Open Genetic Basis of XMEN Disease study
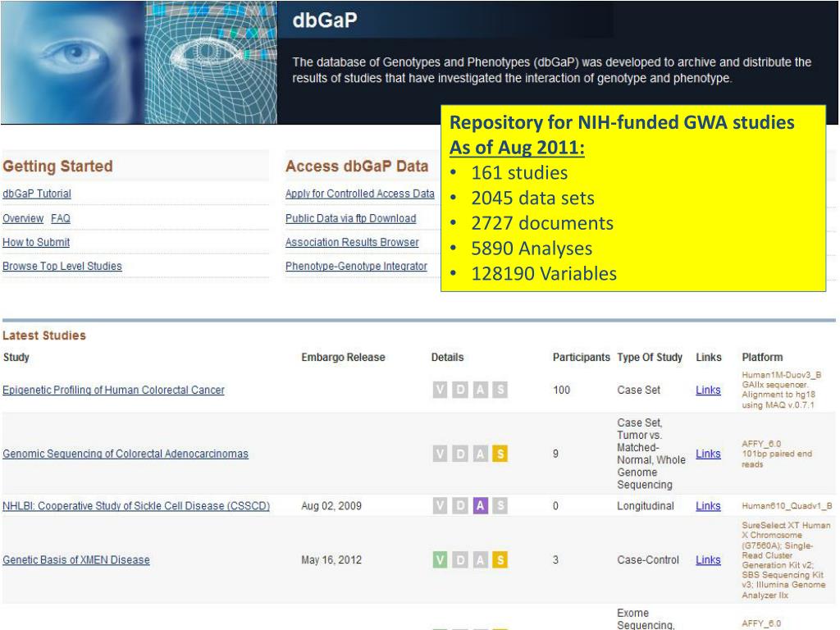 point(76,559)
